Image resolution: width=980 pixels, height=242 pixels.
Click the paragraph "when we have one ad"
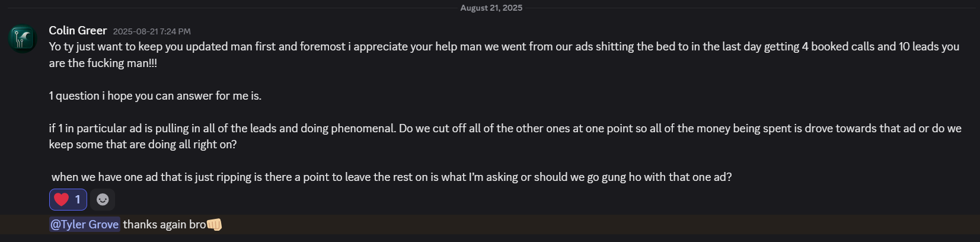pyautogui.click(x=391, y=177)
